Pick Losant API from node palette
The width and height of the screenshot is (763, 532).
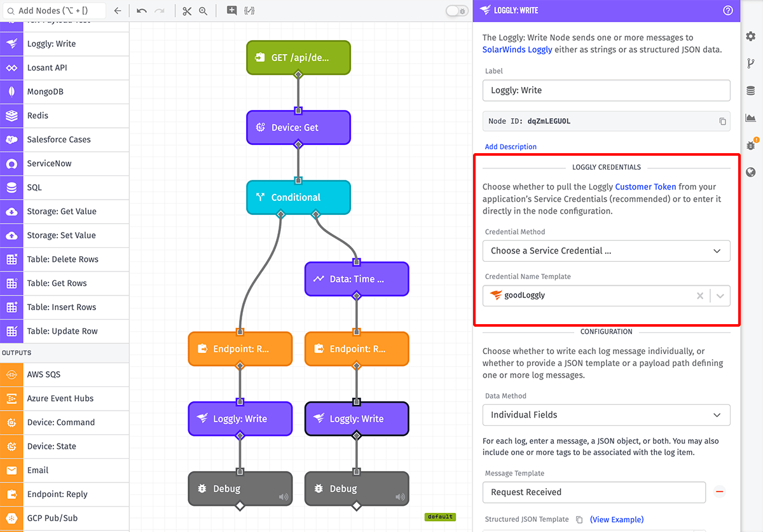[x=64, y=68]
